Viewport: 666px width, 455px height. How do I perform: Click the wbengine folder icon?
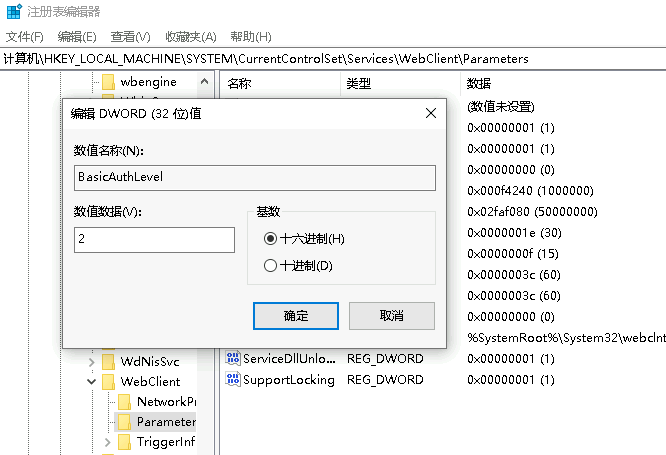109,82
